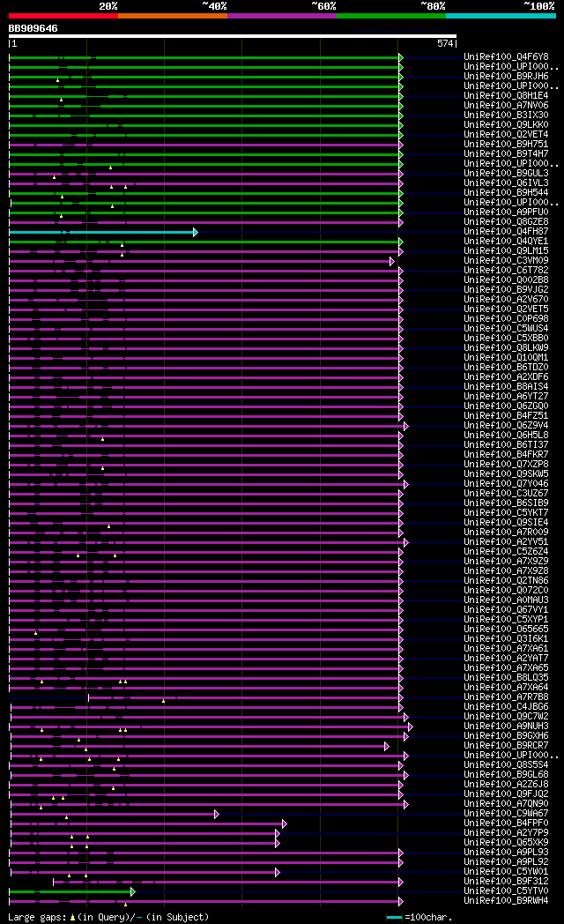Open hit UniRef100_Q8H1E4
The height and width of the screenshot is (924, 564).
pos(506,96)
